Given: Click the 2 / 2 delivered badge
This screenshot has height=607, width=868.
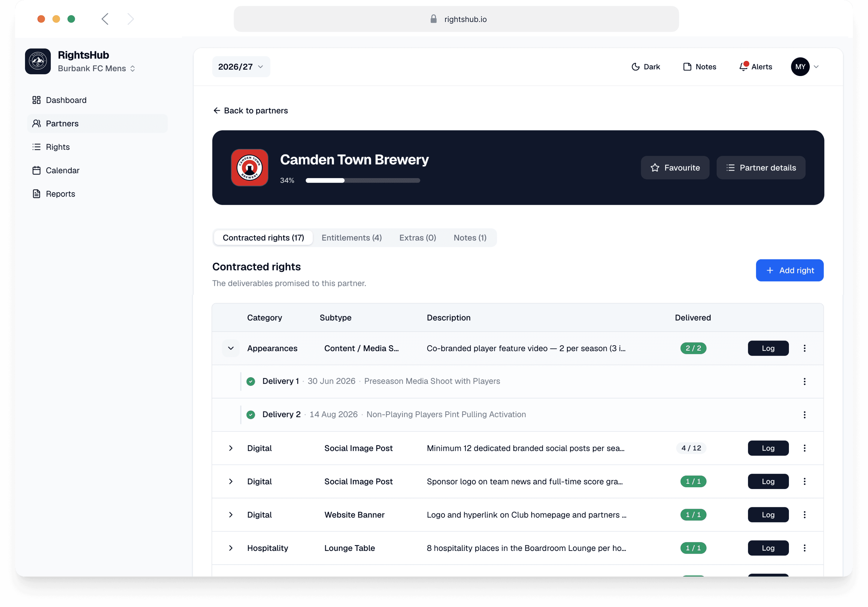Looking at the screenshot, I should coord(693,348).
